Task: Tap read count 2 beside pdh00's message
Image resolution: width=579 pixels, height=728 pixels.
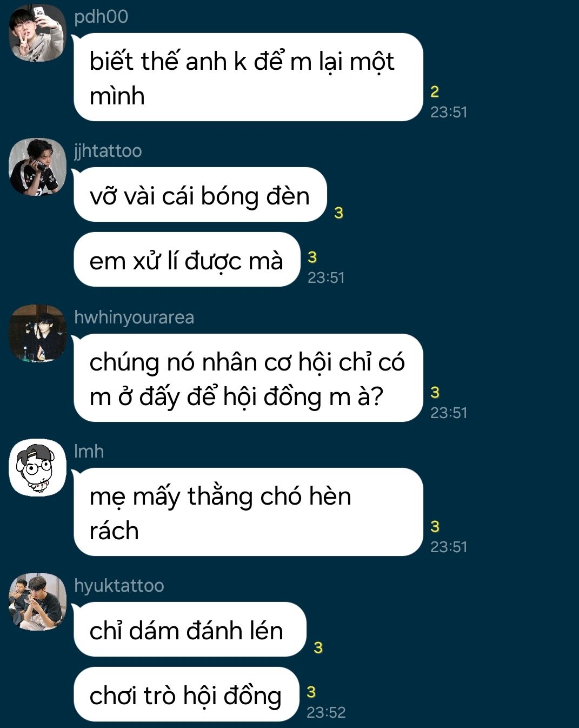Action: click(x=435, y=92)
